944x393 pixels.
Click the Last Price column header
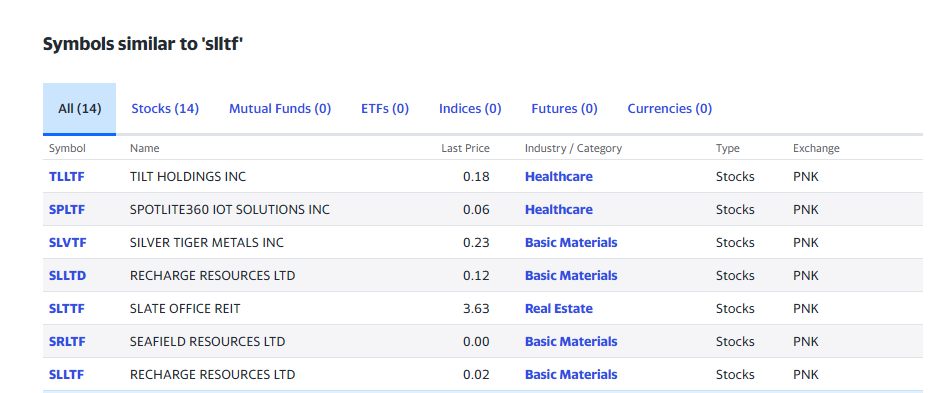pos(465,148)
